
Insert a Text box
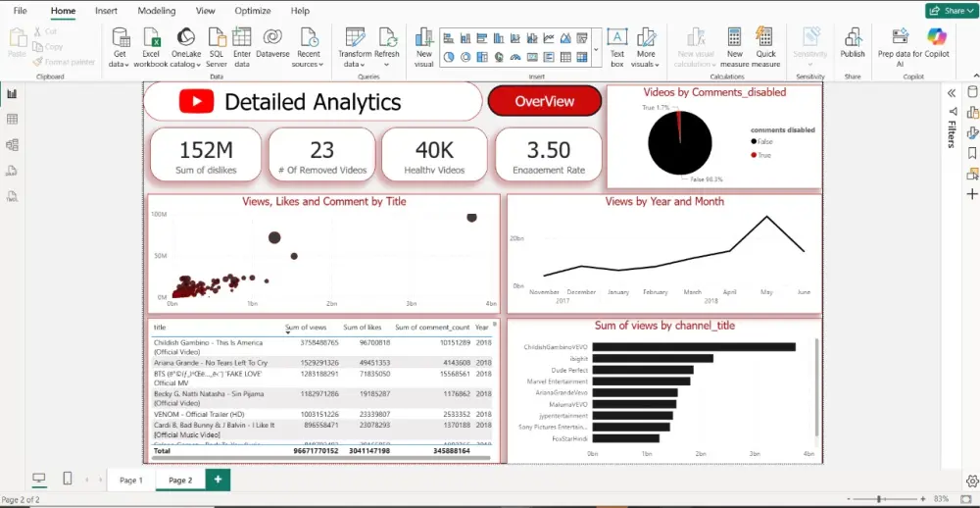pyautogui.click(x=616, y=47)
